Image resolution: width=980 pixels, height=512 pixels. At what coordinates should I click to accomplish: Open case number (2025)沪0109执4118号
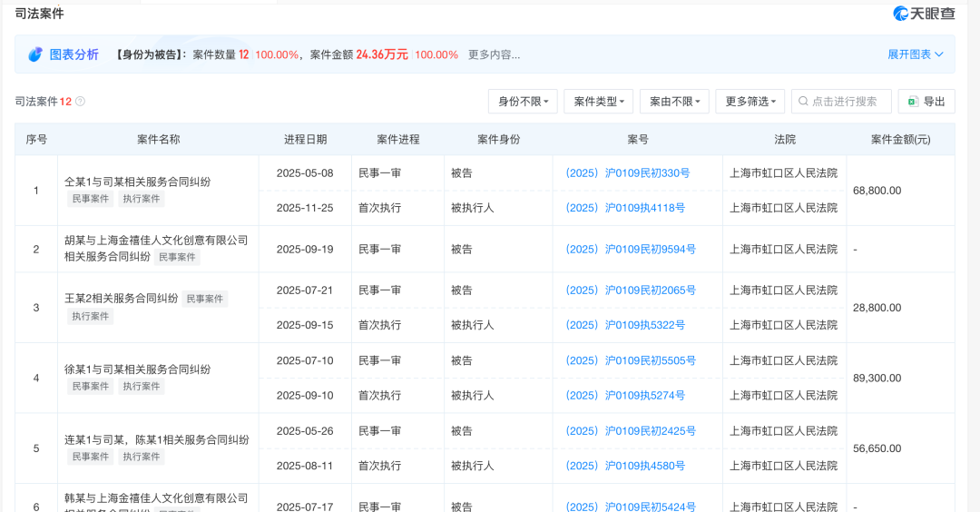pos(624,208)
